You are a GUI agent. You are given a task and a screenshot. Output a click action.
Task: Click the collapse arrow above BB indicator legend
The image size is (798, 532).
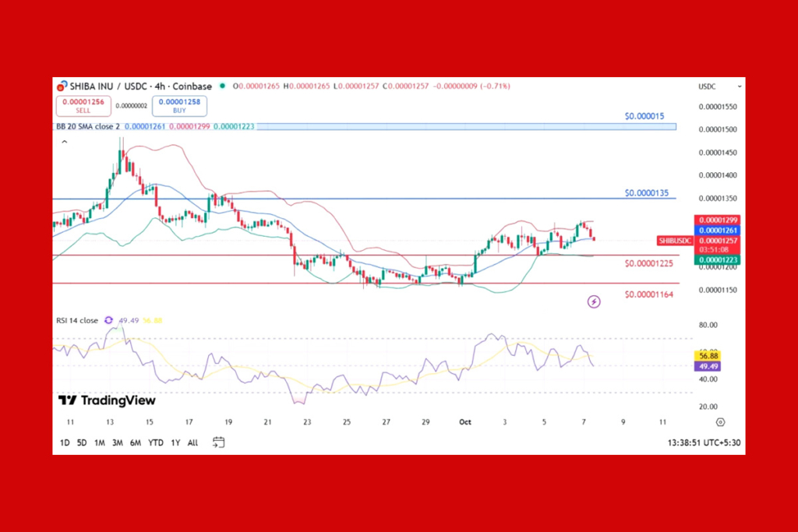65,142
